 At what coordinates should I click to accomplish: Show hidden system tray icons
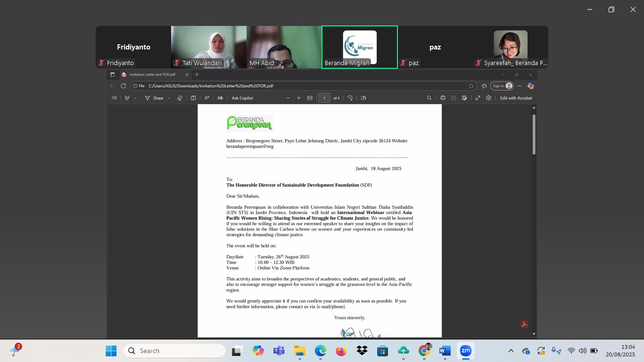tap(511, 351)
